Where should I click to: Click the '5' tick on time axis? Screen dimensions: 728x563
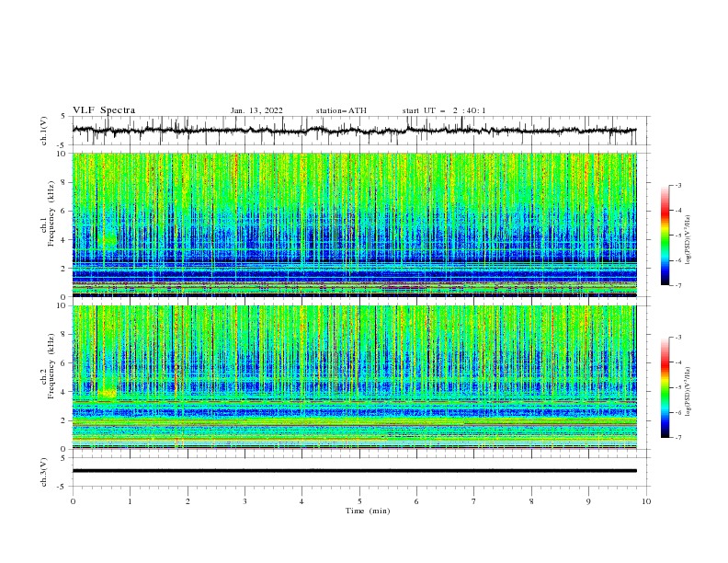click(x=359, y=501)
